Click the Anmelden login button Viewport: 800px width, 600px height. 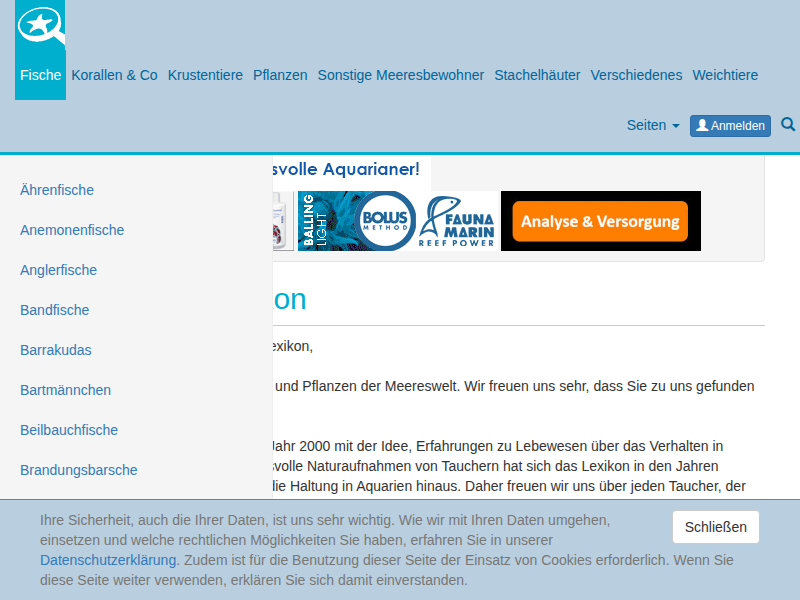point(730,126)
